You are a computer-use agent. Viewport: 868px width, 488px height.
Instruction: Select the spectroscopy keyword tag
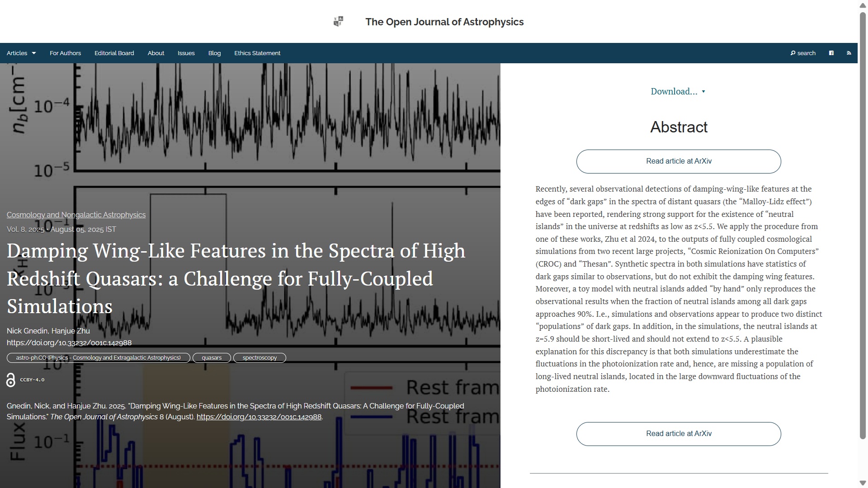click(x=259, y=358)
